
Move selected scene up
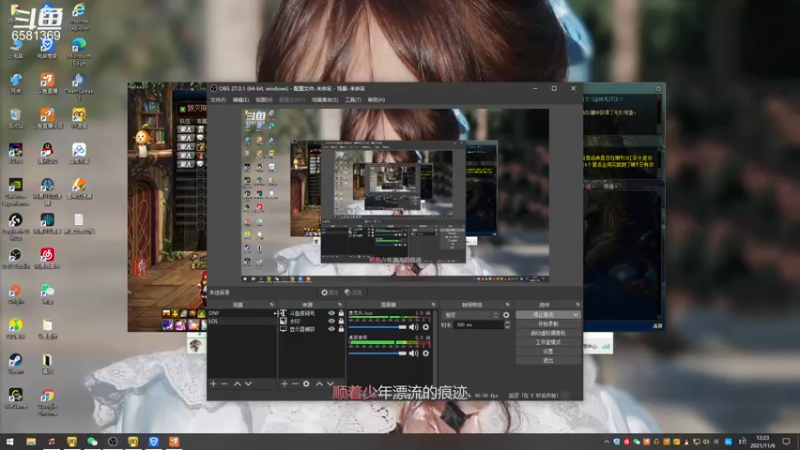[x=237, y=383]
